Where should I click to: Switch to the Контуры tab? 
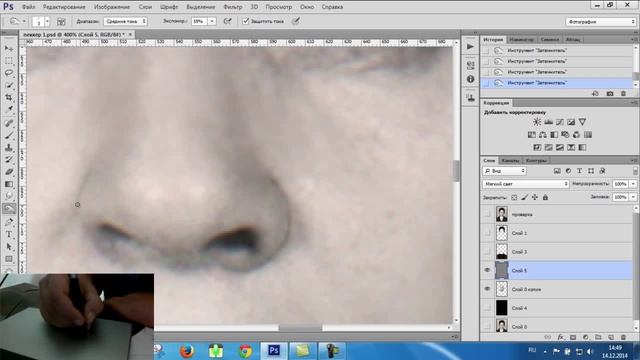click(x=536, y=160)
